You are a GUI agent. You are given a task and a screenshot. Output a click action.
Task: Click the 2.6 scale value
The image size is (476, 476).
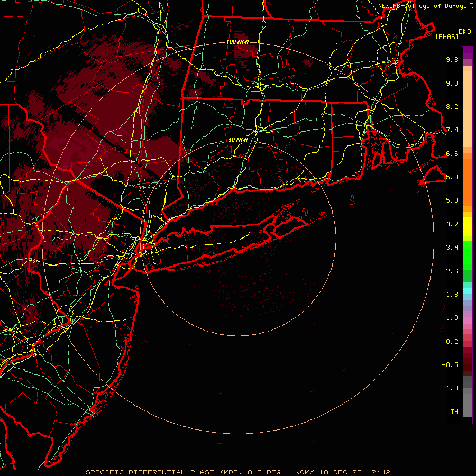click(452, 271)
